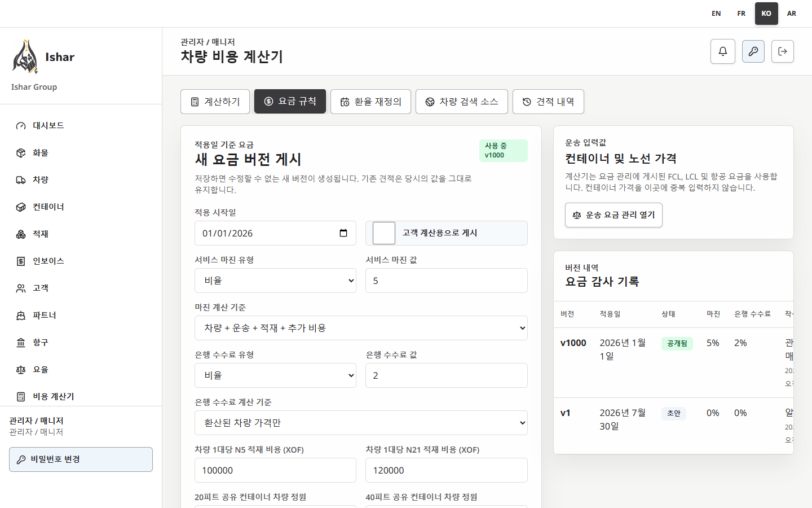The image size is (812, 508).
Task: Click the 화물 box icon
Action: pyautogui.click(x=21, y=153)
